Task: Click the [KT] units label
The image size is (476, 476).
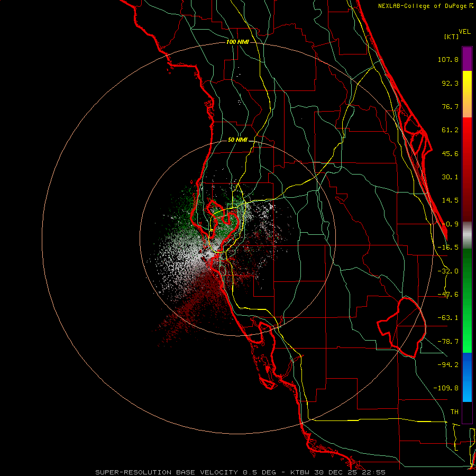Action: 452,36
